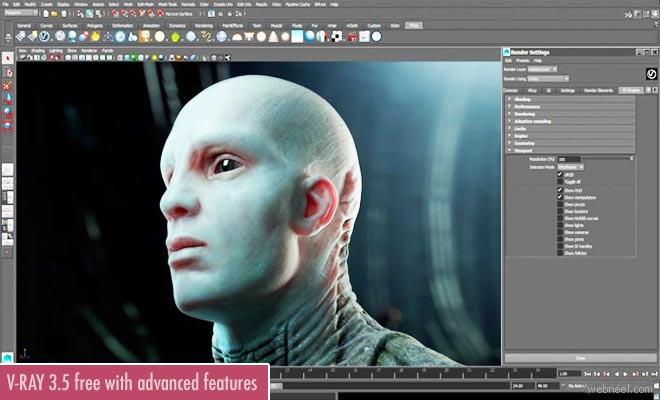Enable the Show joints checkbox

point(560,239)
